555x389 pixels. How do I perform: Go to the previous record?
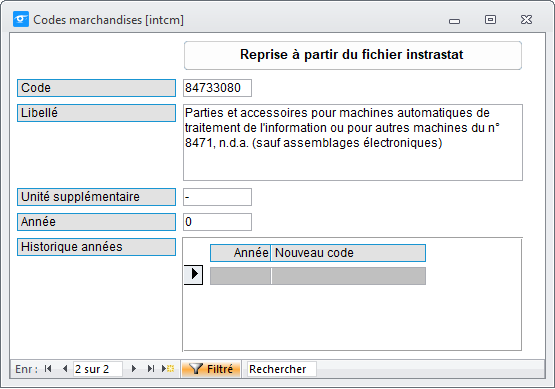click(65, 369)
